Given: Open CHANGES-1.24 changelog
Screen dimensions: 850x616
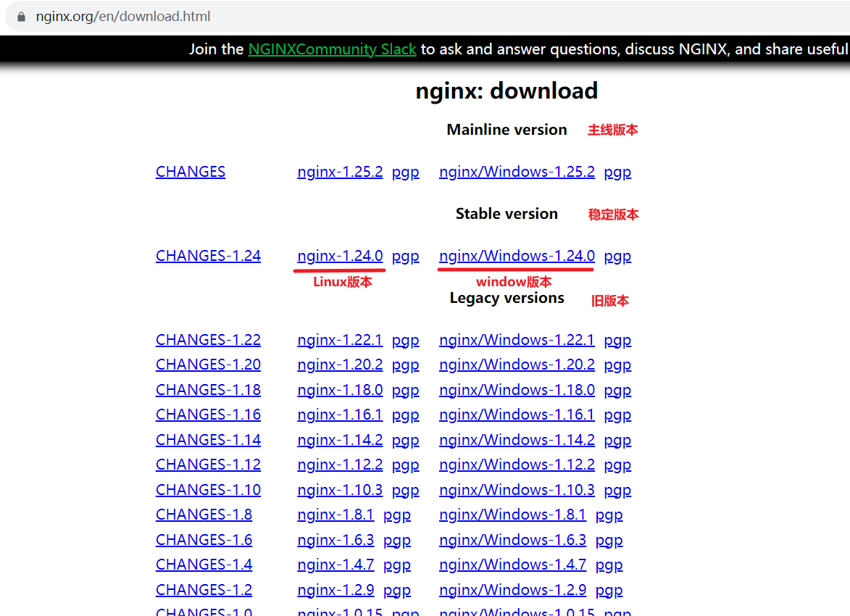Looking at the screenshot, I should tap(208, 256).
